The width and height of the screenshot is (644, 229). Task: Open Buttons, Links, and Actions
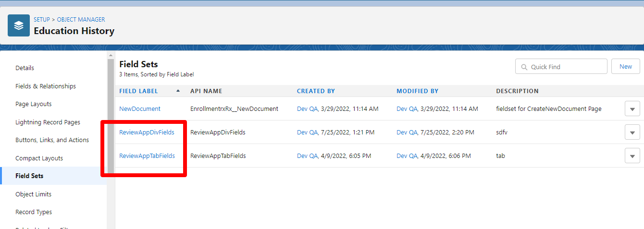pyautogui.click(x=52, y=140)
